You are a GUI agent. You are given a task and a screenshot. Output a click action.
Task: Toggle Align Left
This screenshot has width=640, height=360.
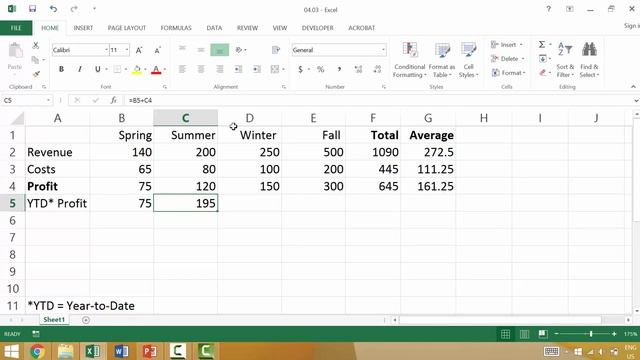[x=182, y=69]
